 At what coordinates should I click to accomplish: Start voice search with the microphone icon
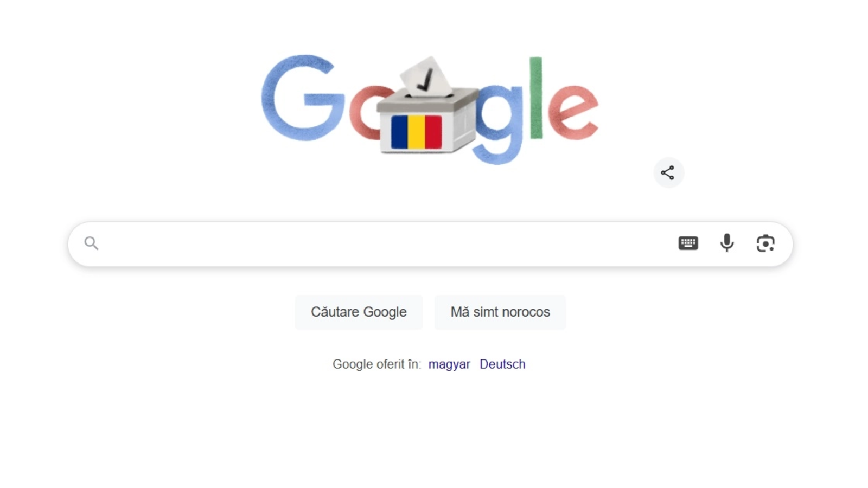727,243
